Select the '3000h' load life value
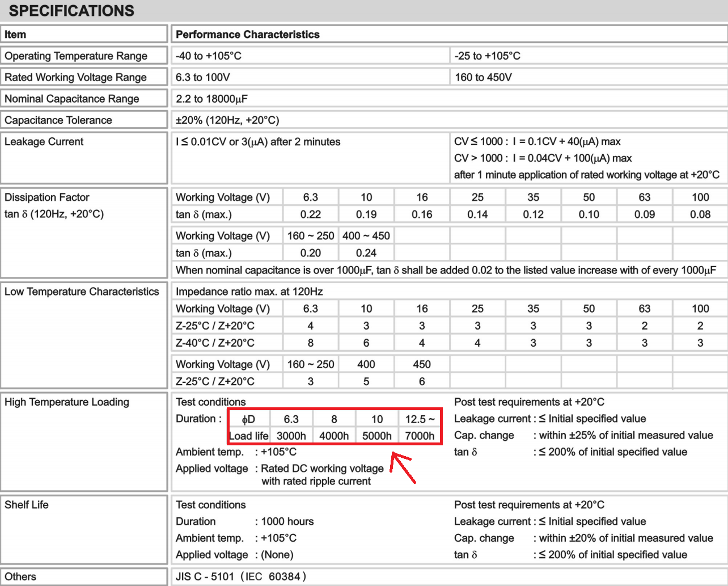The height and width of the screenshot is (586, 728). (x=291, y=436)
